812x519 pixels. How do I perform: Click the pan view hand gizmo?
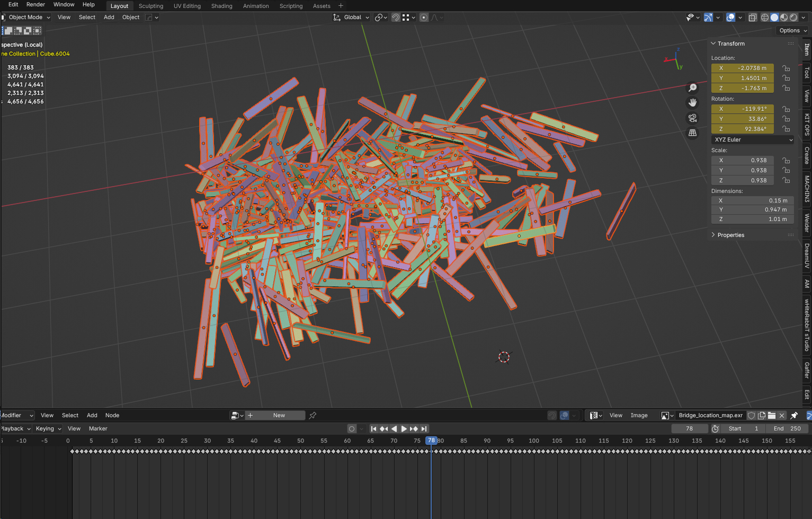pyautogui.click(x=692, y=103)
